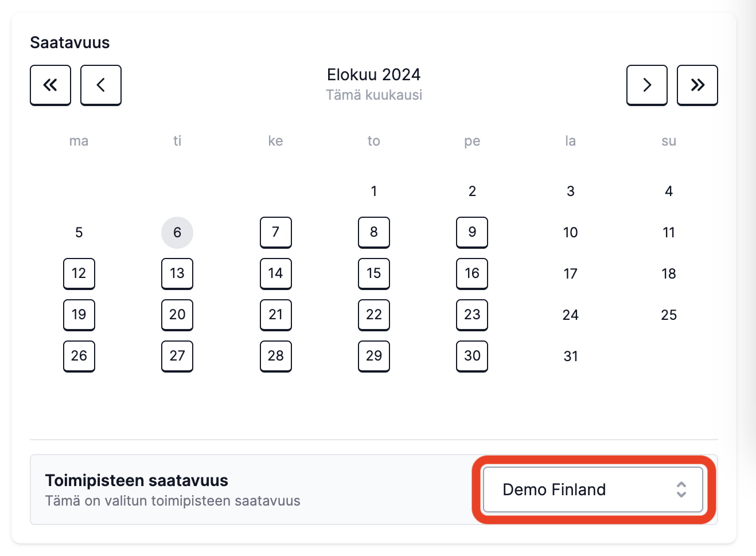Select date 23 on Friday column

click(x=472, y=315)
